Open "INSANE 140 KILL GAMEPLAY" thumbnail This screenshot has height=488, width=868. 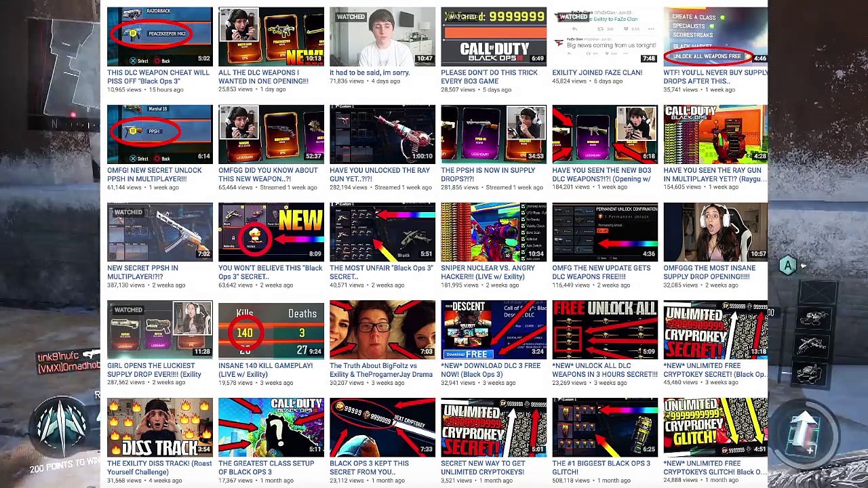[271, 329]
